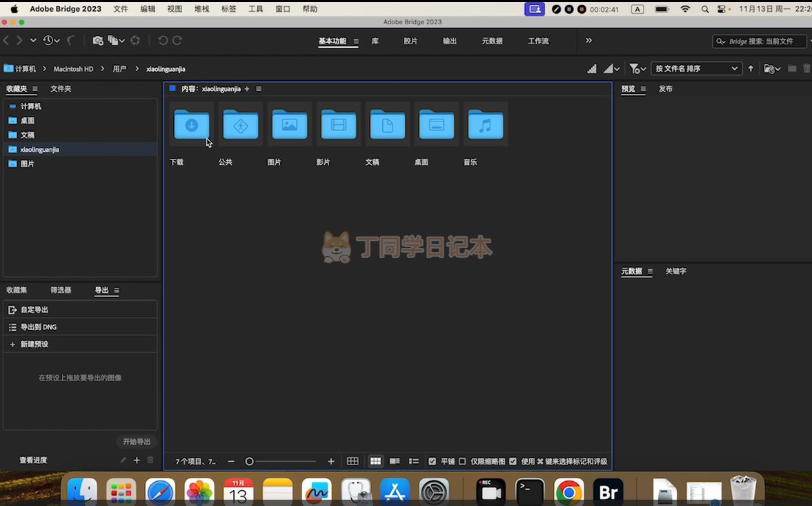Click 自定导出 in the export panel
Viewport: 812px width, 506px height.
click(34, 310)
